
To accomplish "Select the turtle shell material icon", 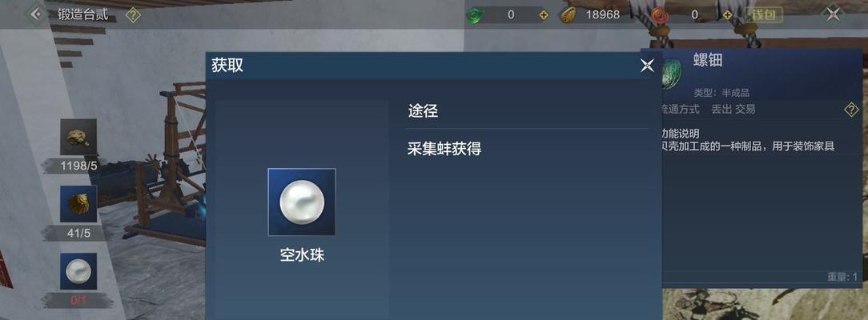I will coord(78,137).
